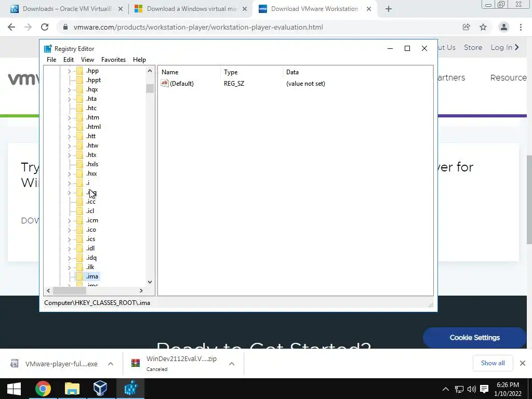Click the (value not set) data cell
Screen dimensions: 532x399
pos(305,84)
